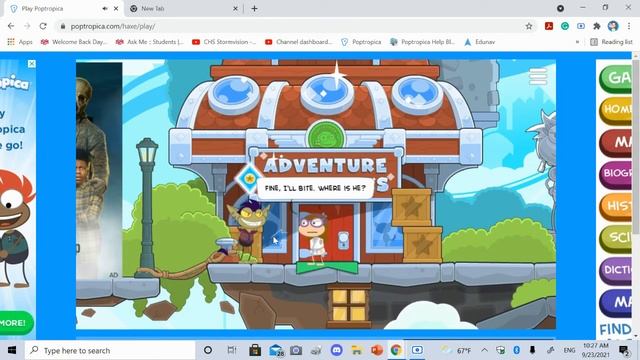Open File Explorer from the taskbar
Viewport: 640px width, 360px height.
tap(357, 350)
